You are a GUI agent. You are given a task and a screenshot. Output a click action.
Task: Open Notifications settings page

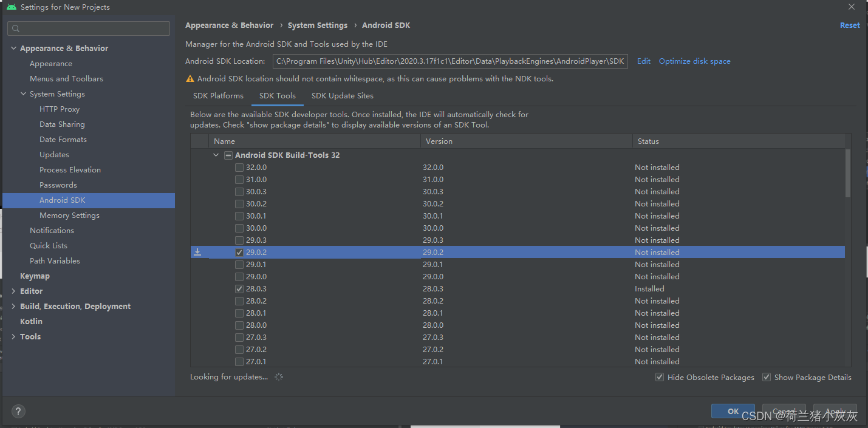pyautogui.click(x=52, y=231)
